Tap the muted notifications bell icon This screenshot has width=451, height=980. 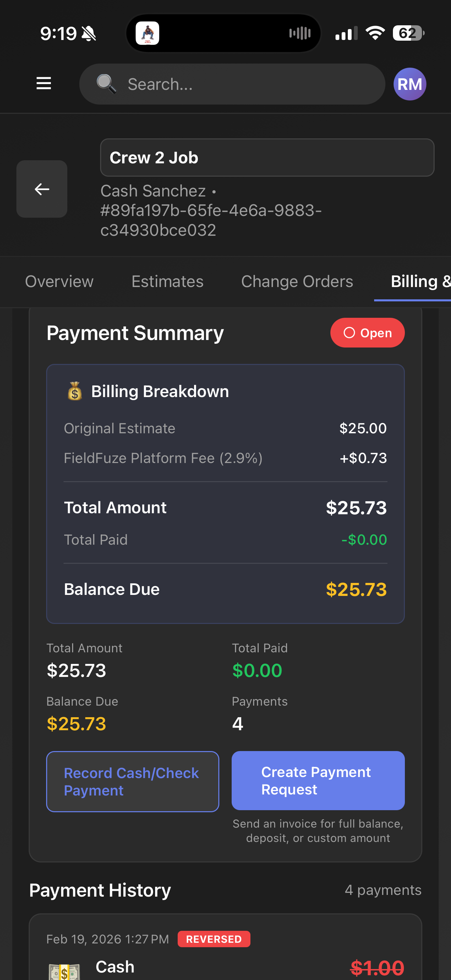coord(89,33)
